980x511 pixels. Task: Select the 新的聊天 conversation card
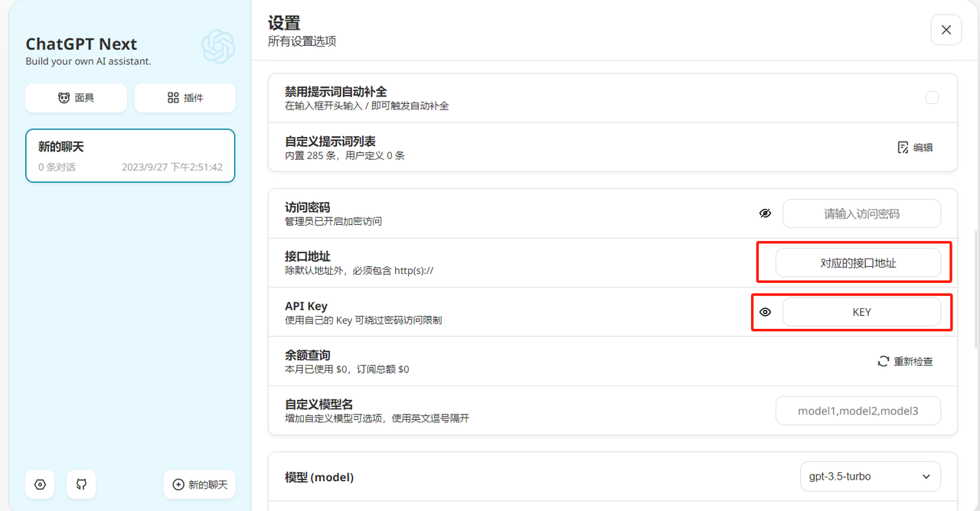pyautogui.click(x=130, y=156)
